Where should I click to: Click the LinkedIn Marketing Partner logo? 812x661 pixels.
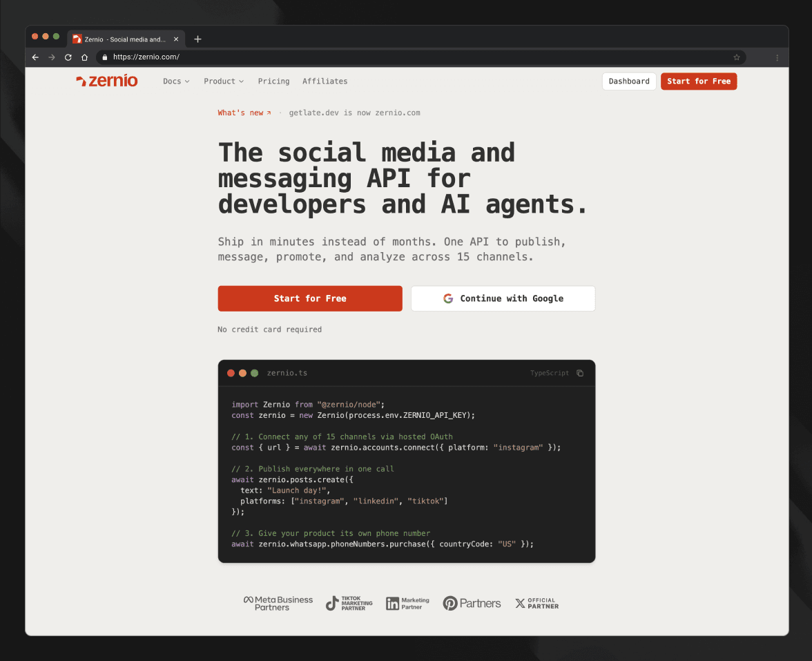pyautogui.click(x=407, y=604)
